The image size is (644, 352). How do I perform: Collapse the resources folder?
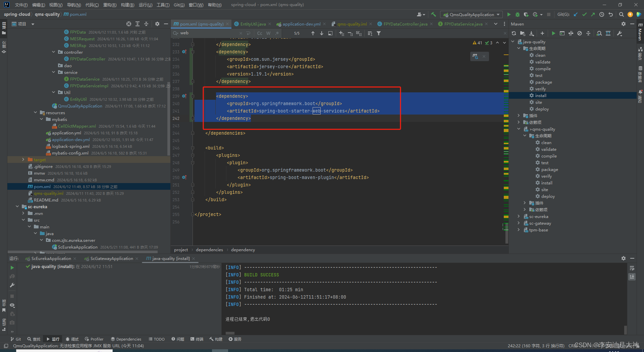[36, 113]
